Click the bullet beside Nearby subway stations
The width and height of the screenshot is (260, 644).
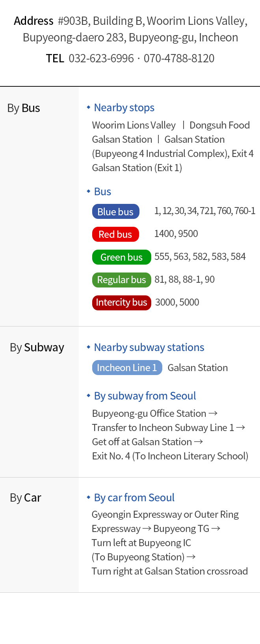(89, 347)
